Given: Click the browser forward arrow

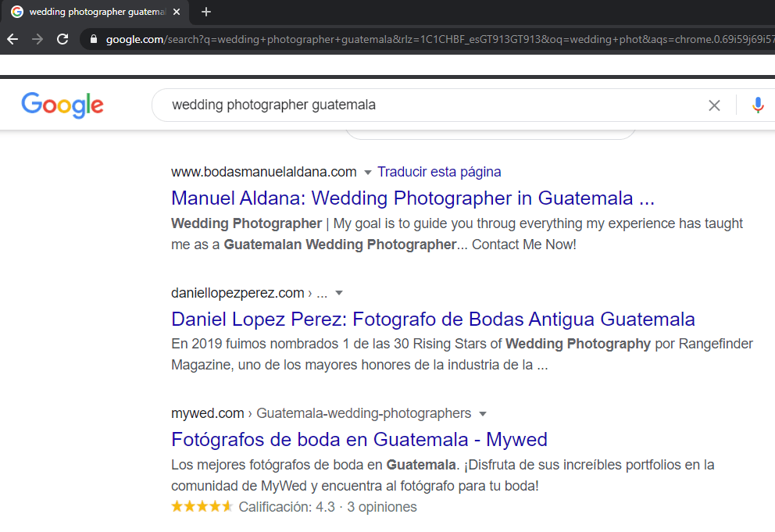Looking at the screenshot, I should click(37, 39).
